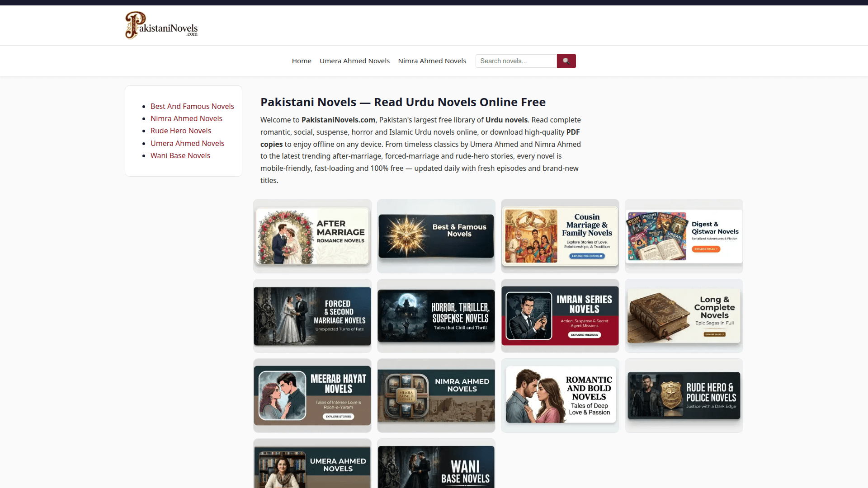Open the Romantic and Bold Novels card
The image size is (868, 488).
[x=560, y=395]
